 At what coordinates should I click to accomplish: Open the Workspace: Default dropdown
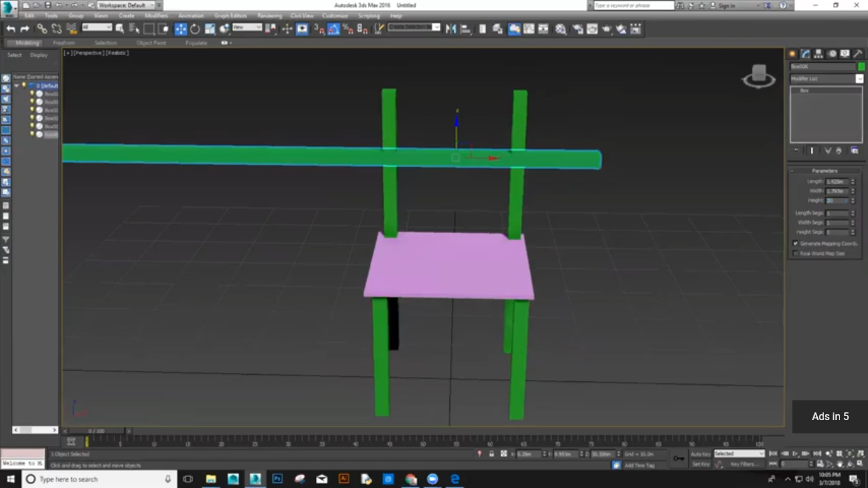click(126, 5)
